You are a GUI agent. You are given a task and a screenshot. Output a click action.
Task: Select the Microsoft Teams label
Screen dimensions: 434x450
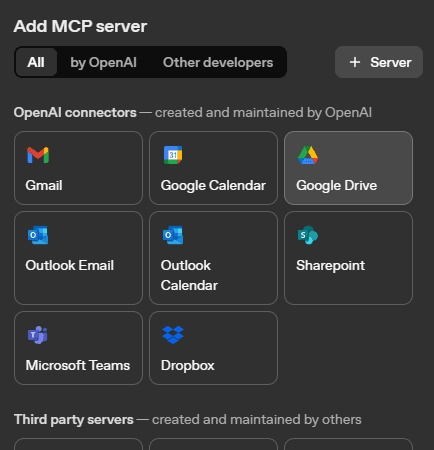coord(78,365)
